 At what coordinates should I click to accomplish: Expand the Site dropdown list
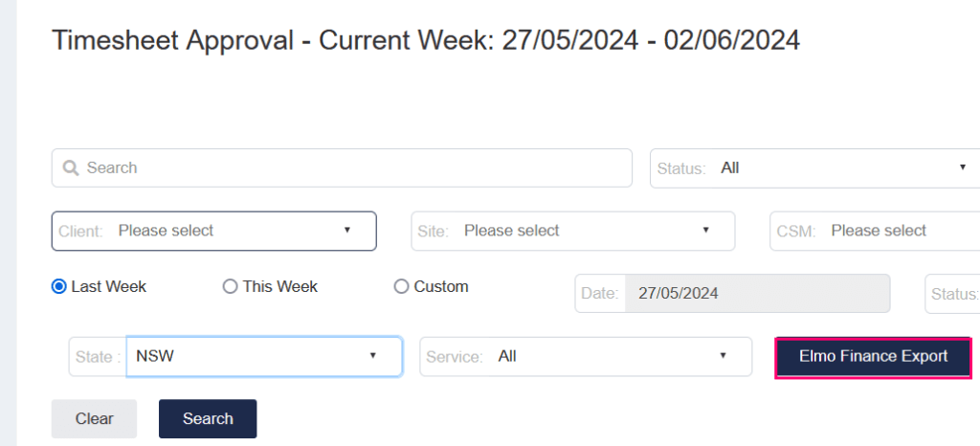coord(572,231)
